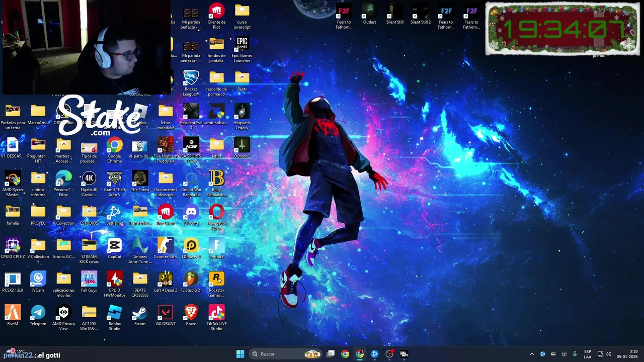Open the Cliente de Riot desktop shortcut
Viewport: 644px width, 362px height.
[x=216, y=11]
